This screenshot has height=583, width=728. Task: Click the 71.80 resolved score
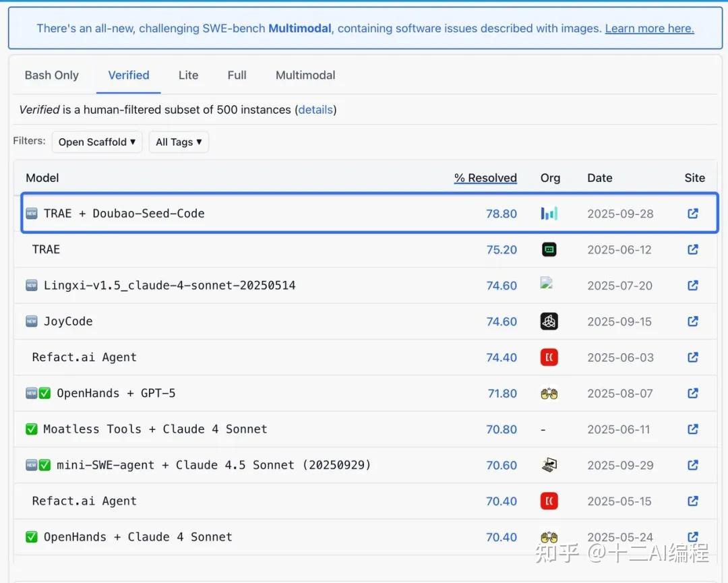(x=502, y=393)
